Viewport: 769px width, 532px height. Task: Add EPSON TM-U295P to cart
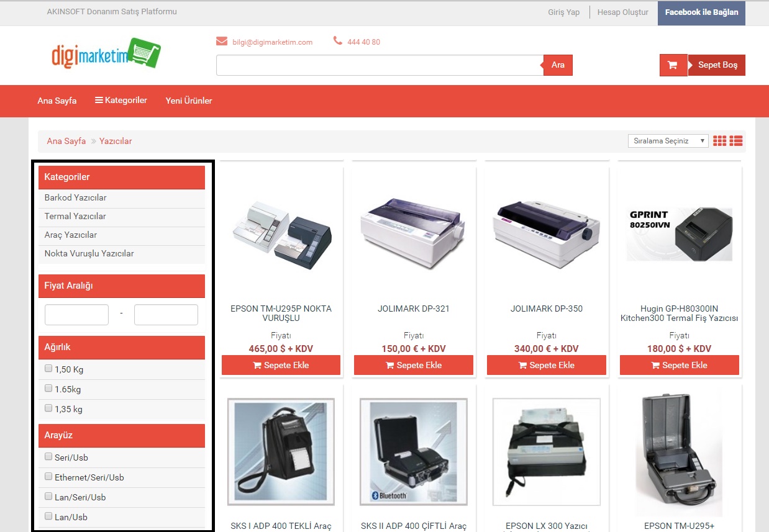click(x=281, y=365)
